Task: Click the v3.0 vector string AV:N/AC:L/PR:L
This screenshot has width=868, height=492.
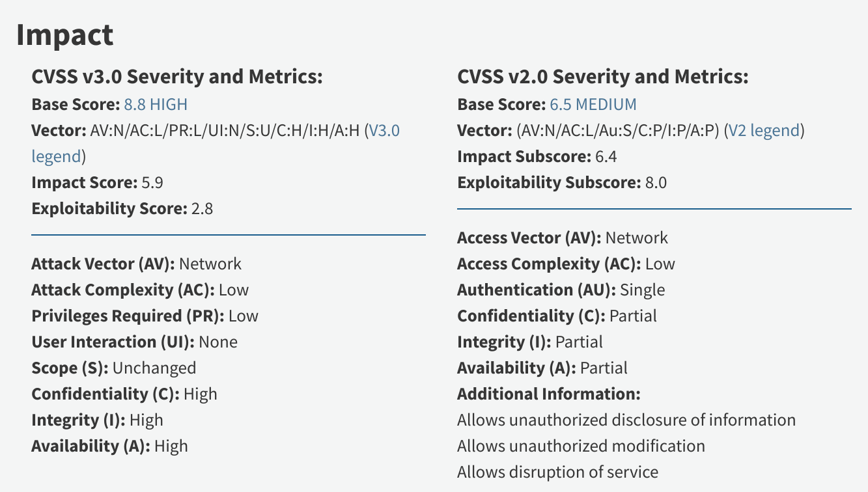Action: tap(225, 131)
